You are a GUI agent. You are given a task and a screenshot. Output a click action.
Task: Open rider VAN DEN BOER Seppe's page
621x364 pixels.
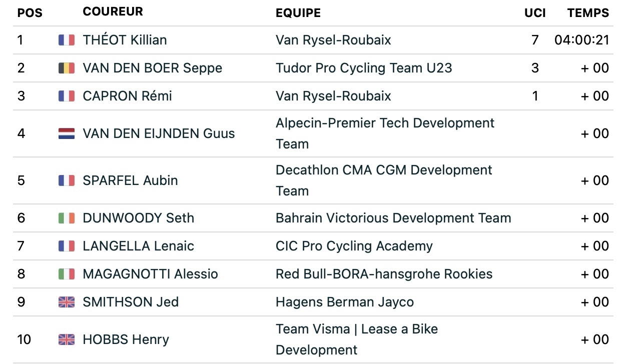pos(152,68)
